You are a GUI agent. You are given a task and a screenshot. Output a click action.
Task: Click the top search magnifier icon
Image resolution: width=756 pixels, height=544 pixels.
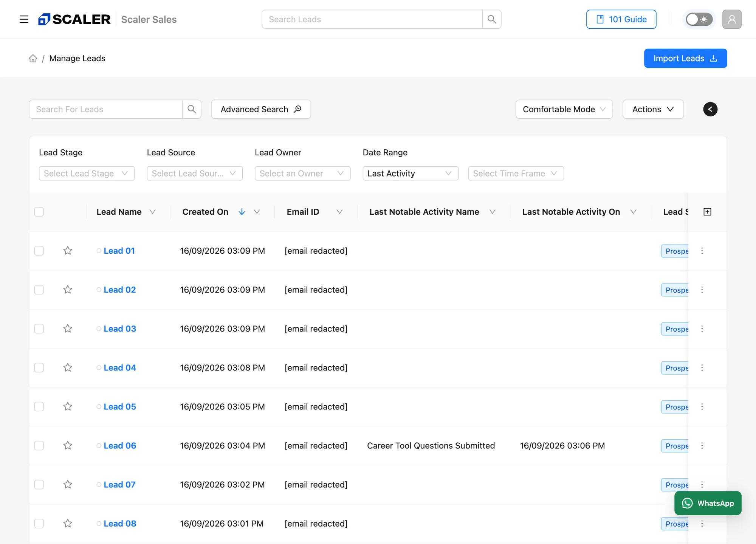click(x=492, y=19)
